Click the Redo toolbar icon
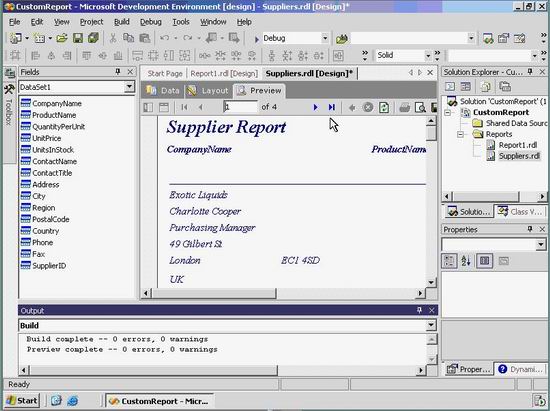Viewport: 550px width, 411px height. pos(188,38)
